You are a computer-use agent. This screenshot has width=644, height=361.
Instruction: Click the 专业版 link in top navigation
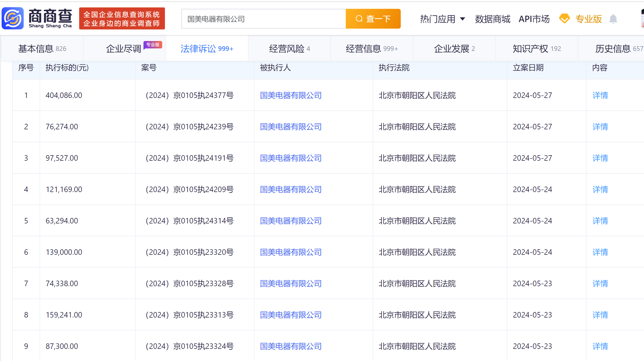coord(588,19)
